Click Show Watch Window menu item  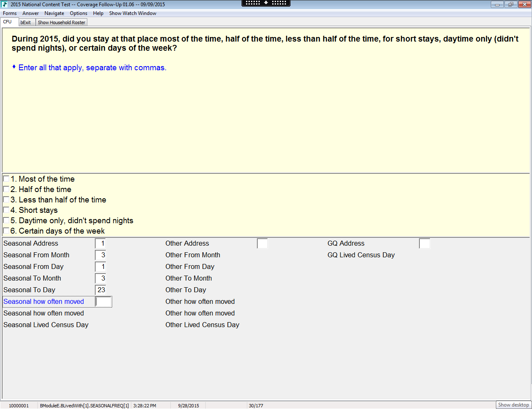pos(133,13)
